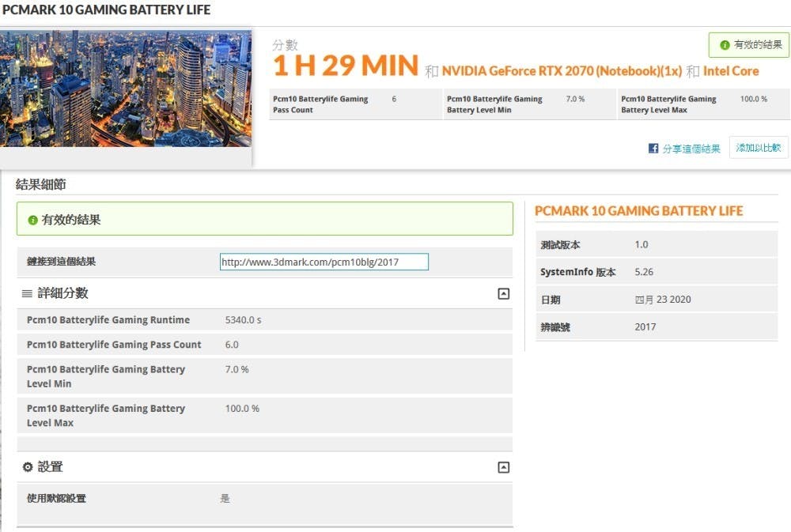
Task: Click the Facebook icon beside 分享這個結果
Action: click(x=653, y=149)
